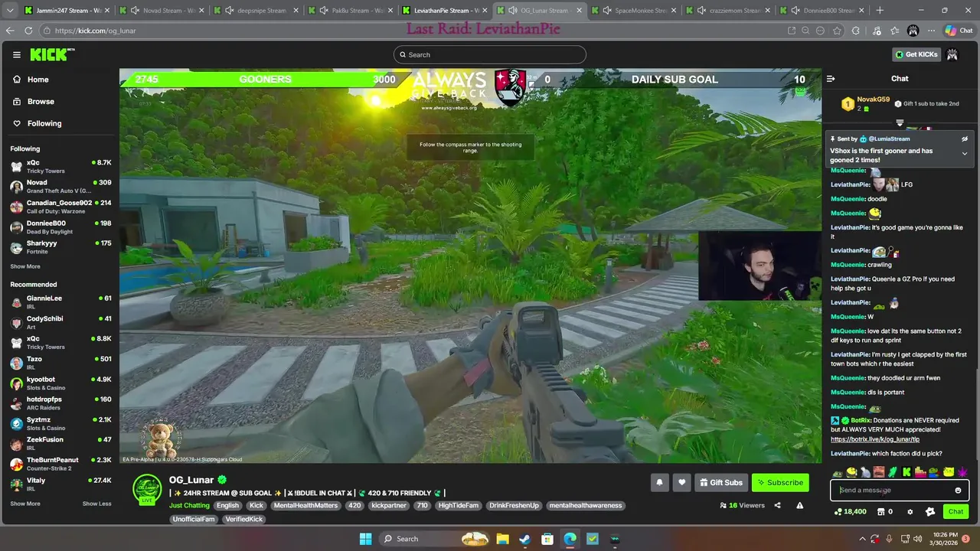The image size is (980, 551).
Task: Click the Get KICKs button
Action: point(916,54)
